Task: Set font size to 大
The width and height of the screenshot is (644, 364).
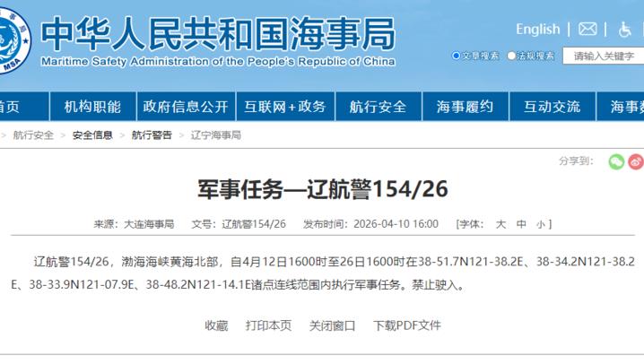Action: [500, 223]
